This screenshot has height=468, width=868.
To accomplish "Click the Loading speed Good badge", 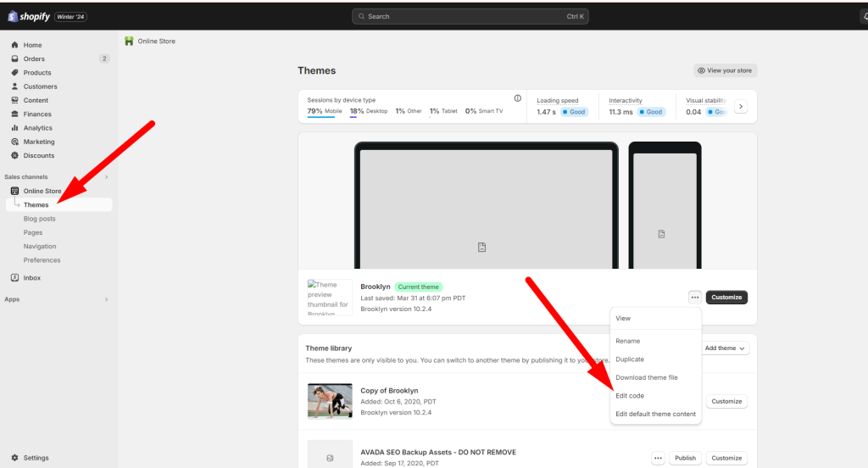I will 574,112.
